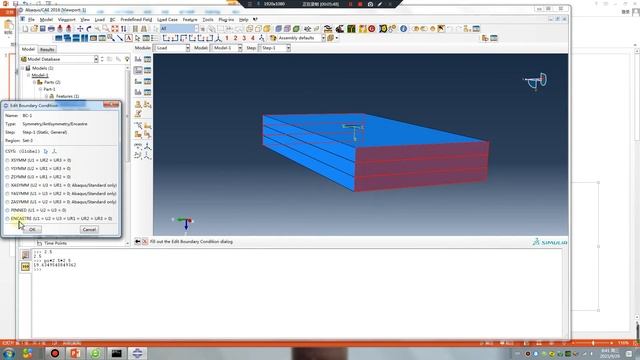Image resolution: width=640 pixels, height=360 pixels.
Task: Collapse the Models (1) tree node
Action: pyautogui.click(x=22, y=69)
